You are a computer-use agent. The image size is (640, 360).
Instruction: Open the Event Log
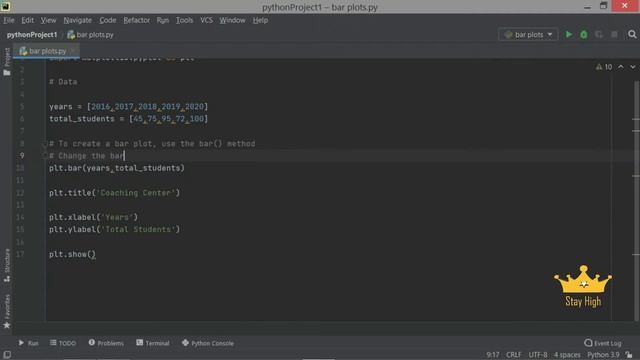click(x=602, y=343)
